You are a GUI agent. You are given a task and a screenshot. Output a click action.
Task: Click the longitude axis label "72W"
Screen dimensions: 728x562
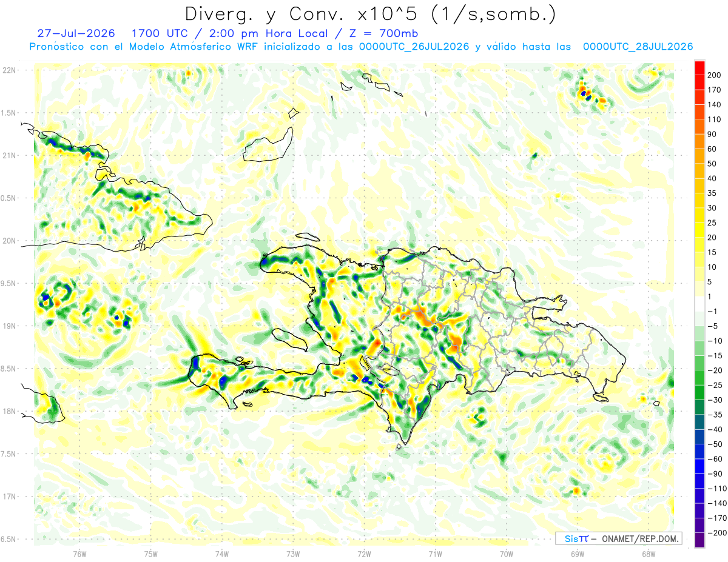coord(364,553)
